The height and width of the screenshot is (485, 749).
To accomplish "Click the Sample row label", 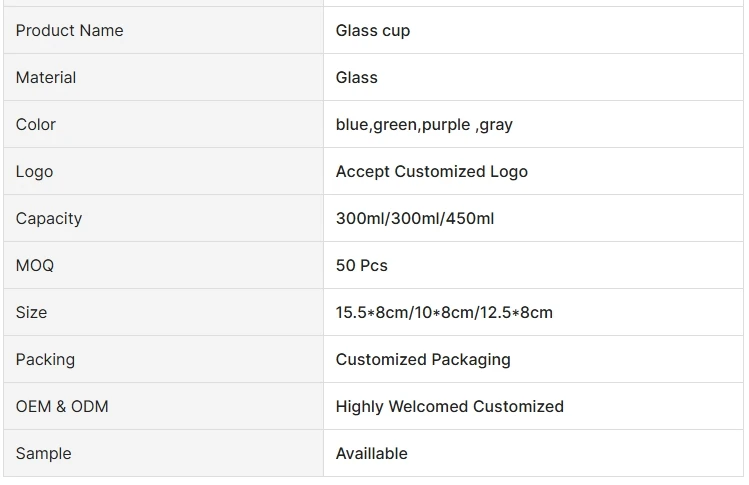I will point(44,454).
